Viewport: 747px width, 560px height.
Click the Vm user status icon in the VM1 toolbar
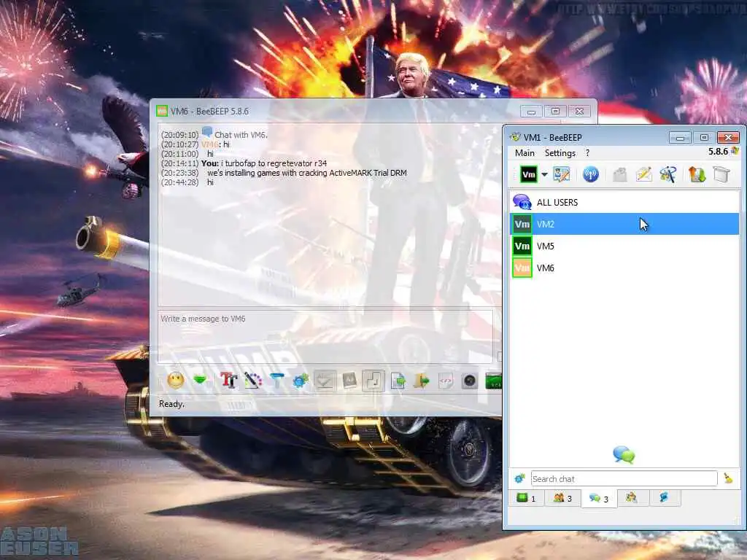(x=528, y=174)
